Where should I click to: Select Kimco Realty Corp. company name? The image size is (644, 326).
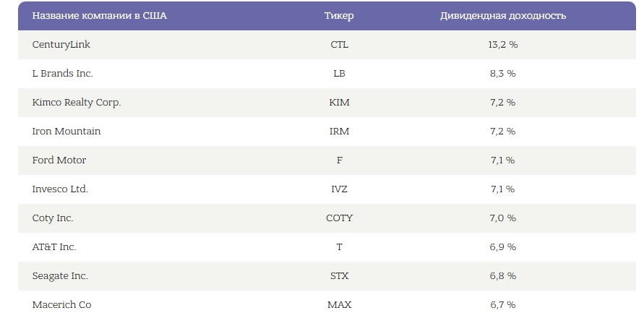pos(77,103)
